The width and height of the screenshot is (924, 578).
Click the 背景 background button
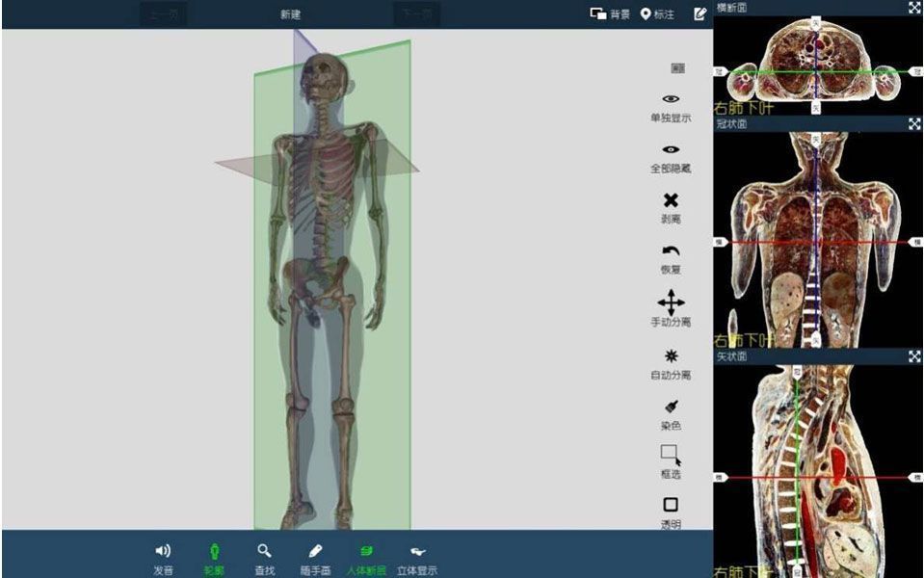click(610, 14)
